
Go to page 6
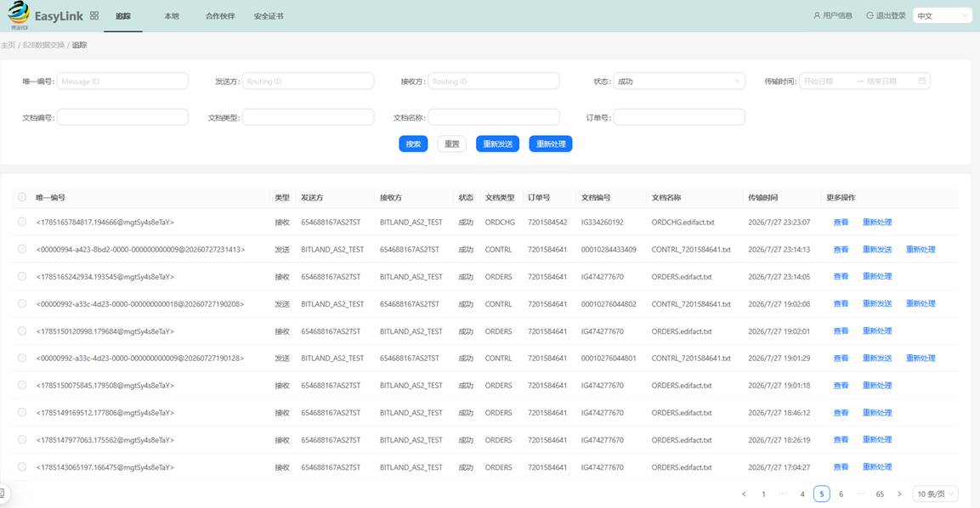[x=841, y=494]
